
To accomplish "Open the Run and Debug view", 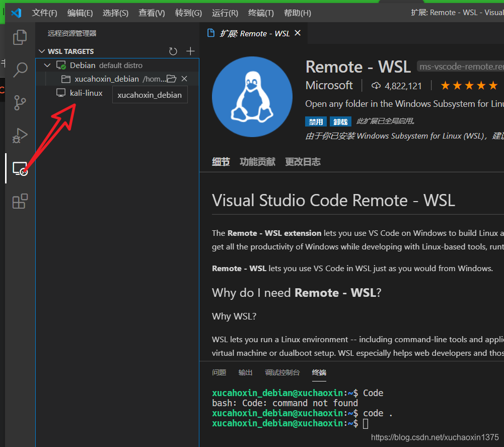I will coord(20,136).
